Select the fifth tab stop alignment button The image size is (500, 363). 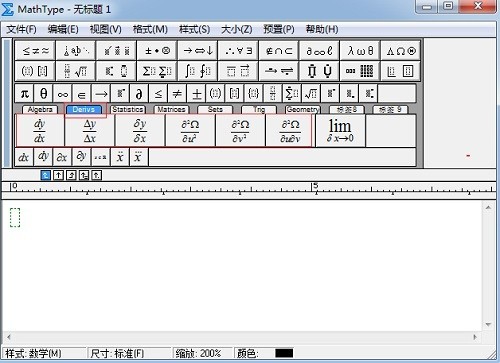[x=96, y=175]
